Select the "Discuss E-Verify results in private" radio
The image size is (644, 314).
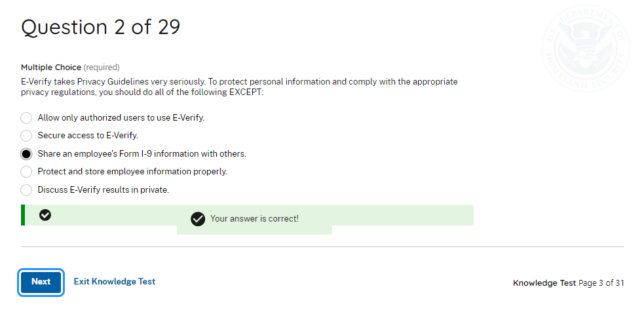point(26,190)
